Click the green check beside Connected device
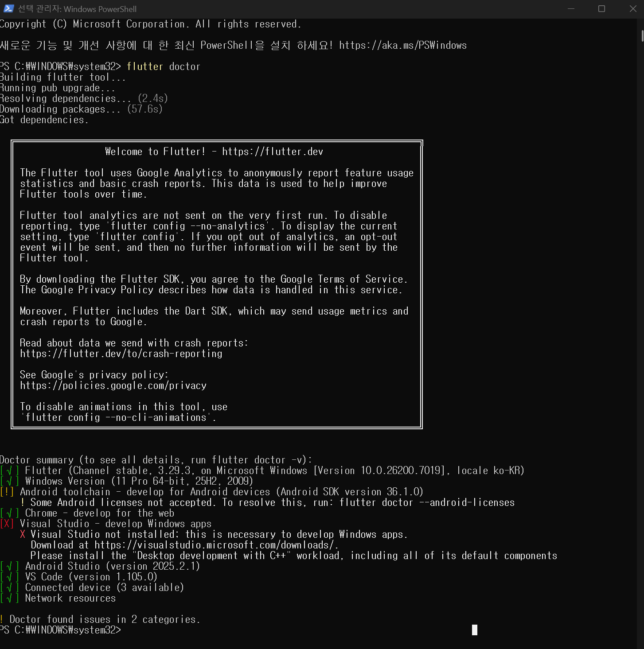This screenshot has height=649, width=644. (9, 587)
